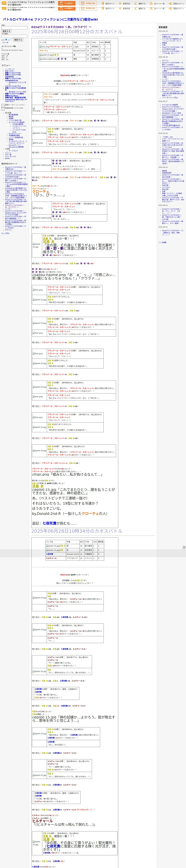Open 初めての方へ in the menu
This screenshot has height=868, width=186.
10,71
